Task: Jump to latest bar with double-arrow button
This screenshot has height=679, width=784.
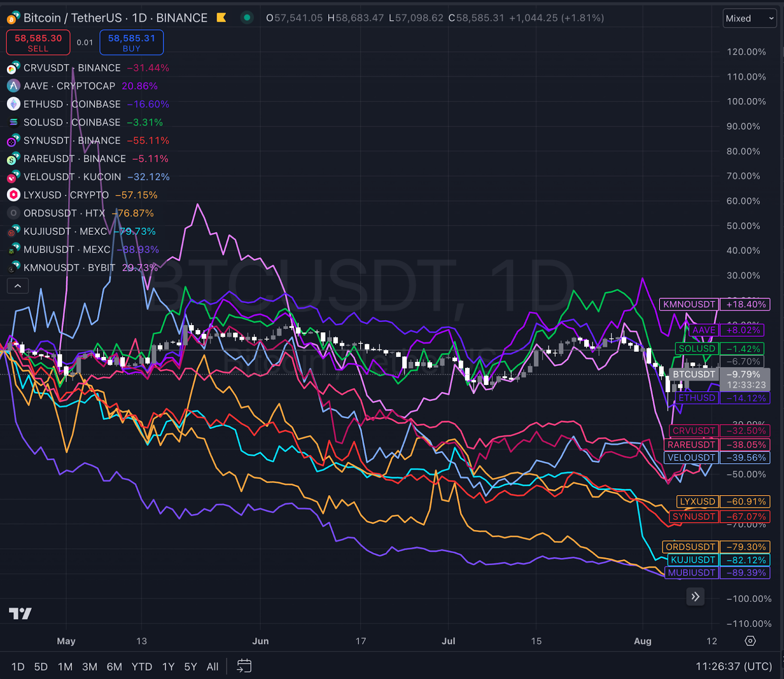Action: (695, 597)
